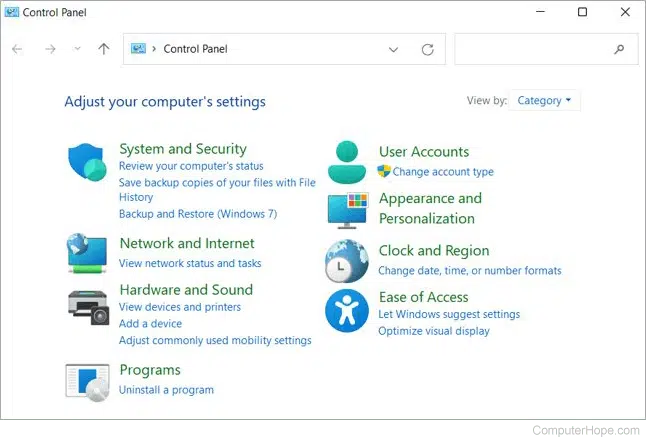Image resolution: width=646 pixels, height=440 pixels.
Task: Open the recent locations dropdown arrow
Action: pyautogui.click(x=77, y=49)
